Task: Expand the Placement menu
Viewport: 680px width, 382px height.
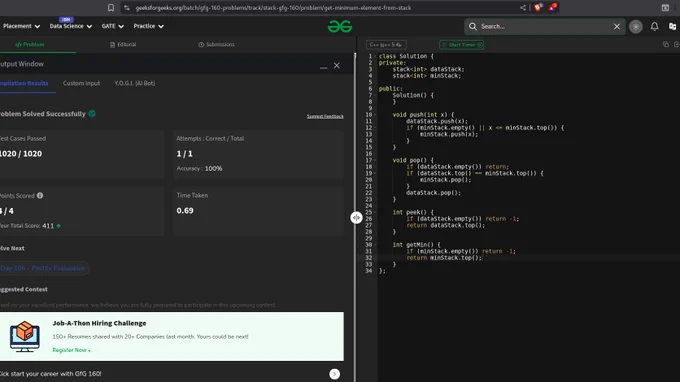Action: coord(21,26)
